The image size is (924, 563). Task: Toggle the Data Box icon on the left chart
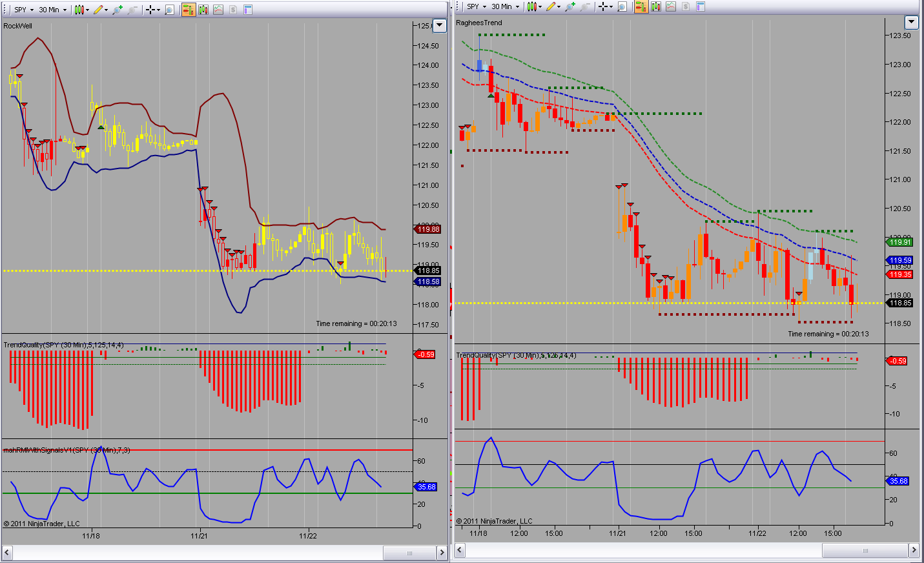pyautogui.click(x=170, y=10)
